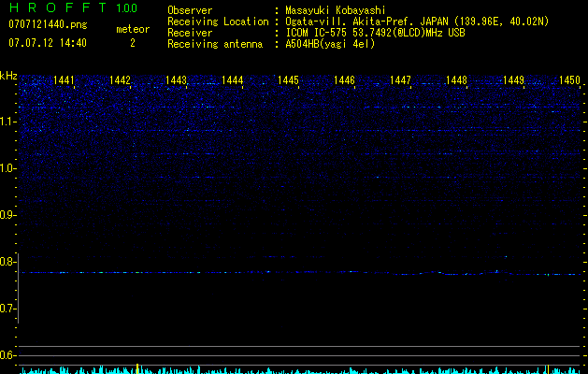Click the 0.9 kHz axis label
588x374 pixels.
(7, 215)
